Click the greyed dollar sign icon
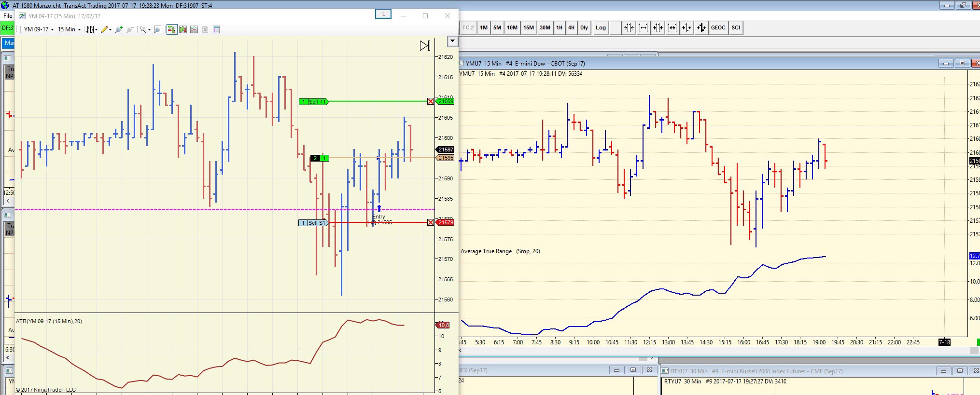This screenshot has width=980, height=395. tap(205, 29)
